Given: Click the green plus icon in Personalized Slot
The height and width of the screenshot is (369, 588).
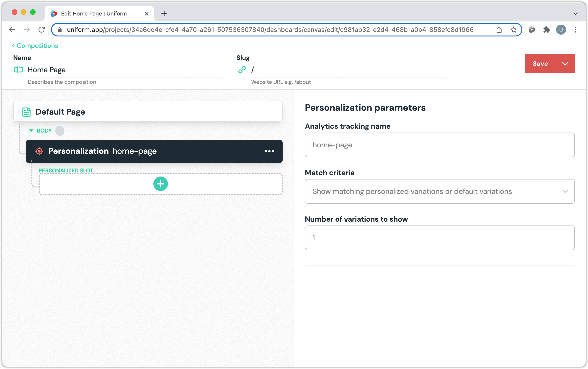Looking at the screenshot, I should click(160, 184).
